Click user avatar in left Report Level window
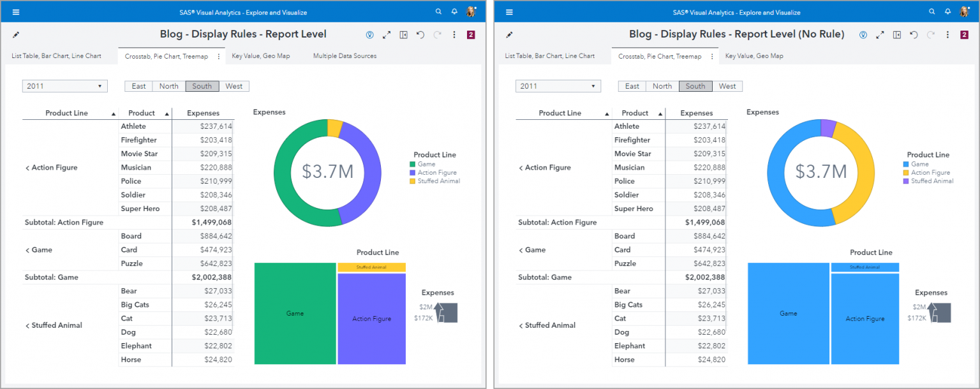980x389 pixels. (x=471, y=11)
